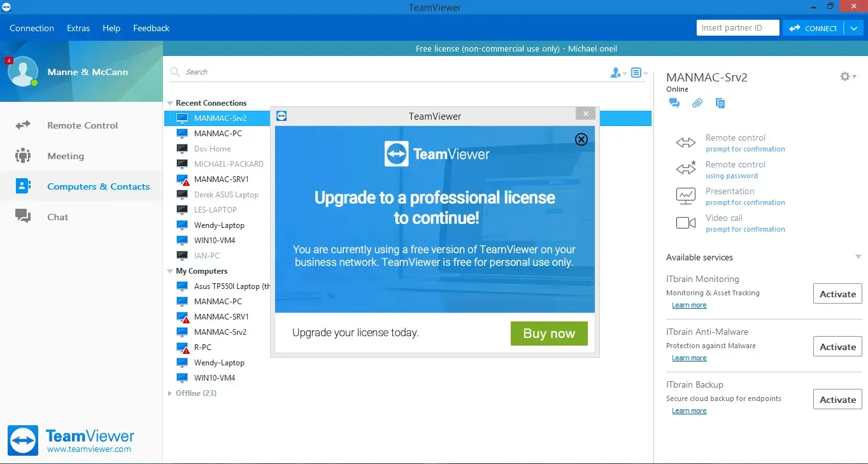Click the Insert partner ID field

[738, 28]
